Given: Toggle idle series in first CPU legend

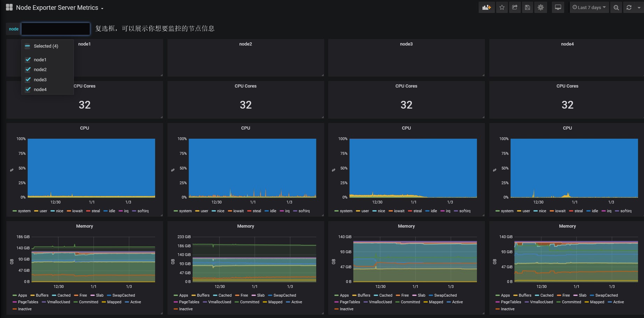Looking at the screenshot, I should coord(112,211).
